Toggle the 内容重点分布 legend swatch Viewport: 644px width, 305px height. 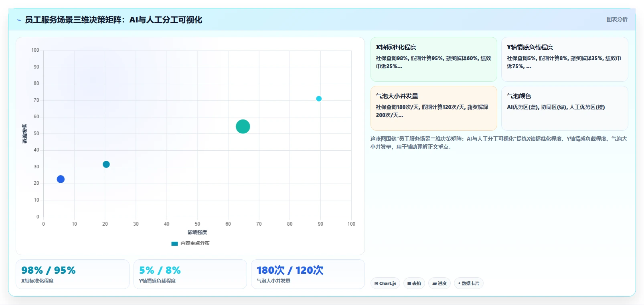pyautogui.click(x=174, y=243)
